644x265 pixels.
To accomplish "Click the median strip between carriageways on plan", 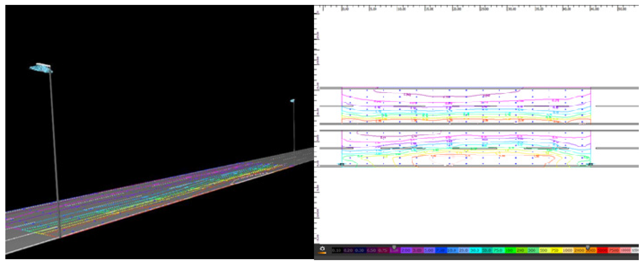I will click(x=466, y=127).
